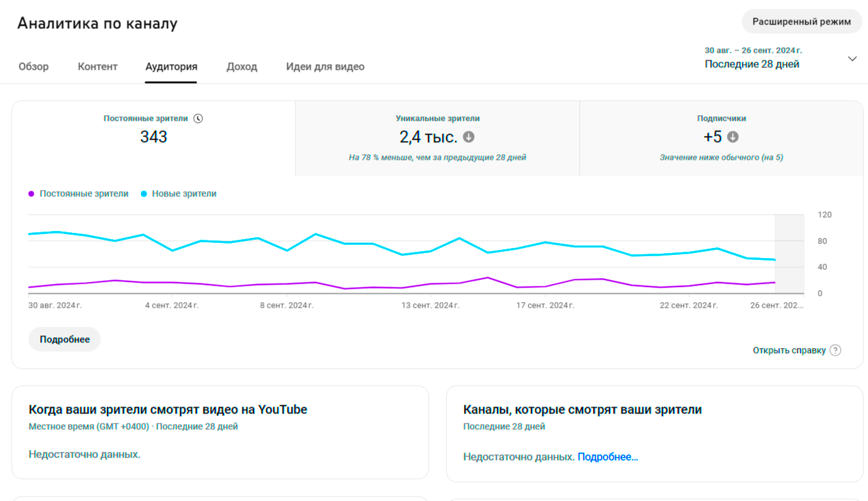
Task: Click the down-arrow icon next to +5 subscribers
Action: 733,137
